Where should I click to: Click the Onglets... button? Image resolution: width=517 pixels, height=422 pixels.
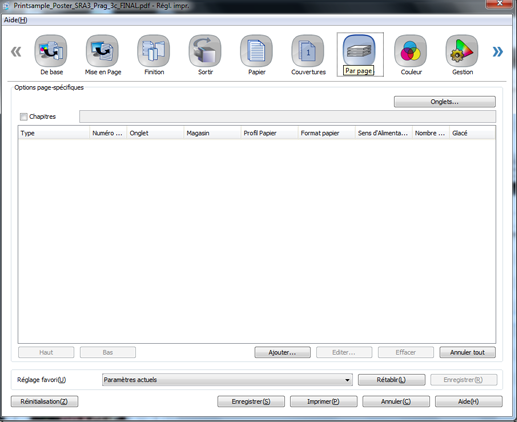coord(445,102)
